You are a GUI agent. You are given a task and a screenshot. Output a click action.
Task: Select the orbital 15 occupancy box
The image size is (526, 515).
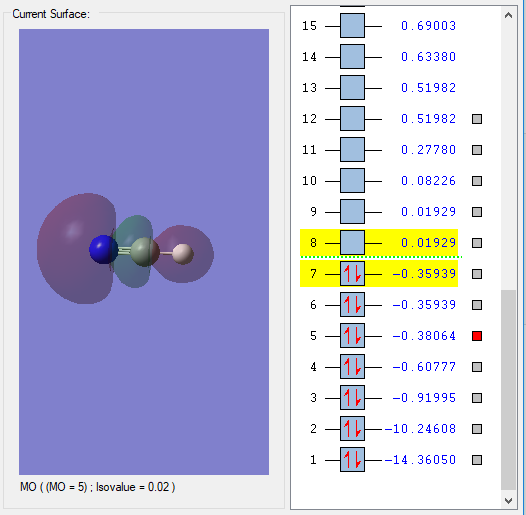(352, 25)
